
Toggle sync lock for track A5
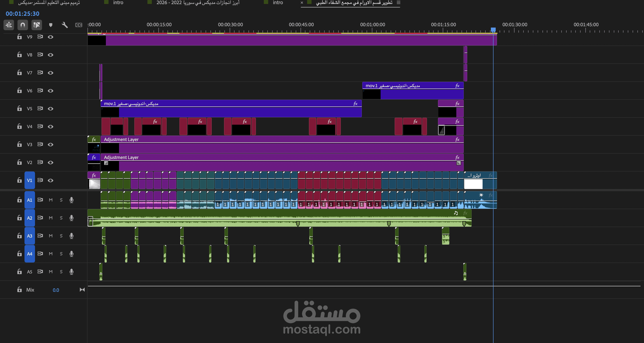(x=40, y=271)
